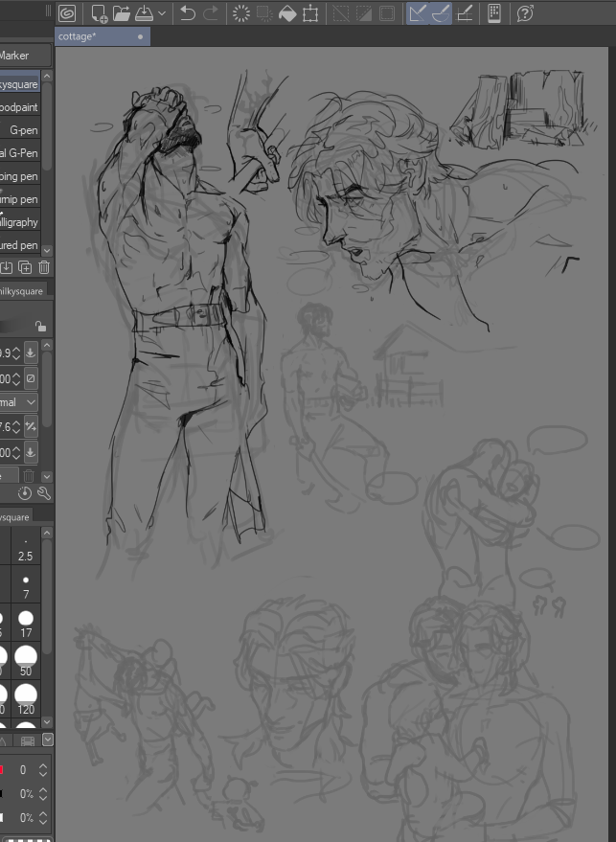
Task: Adjust the bottom 0% value stepper
Action: [x=43, y=818]
